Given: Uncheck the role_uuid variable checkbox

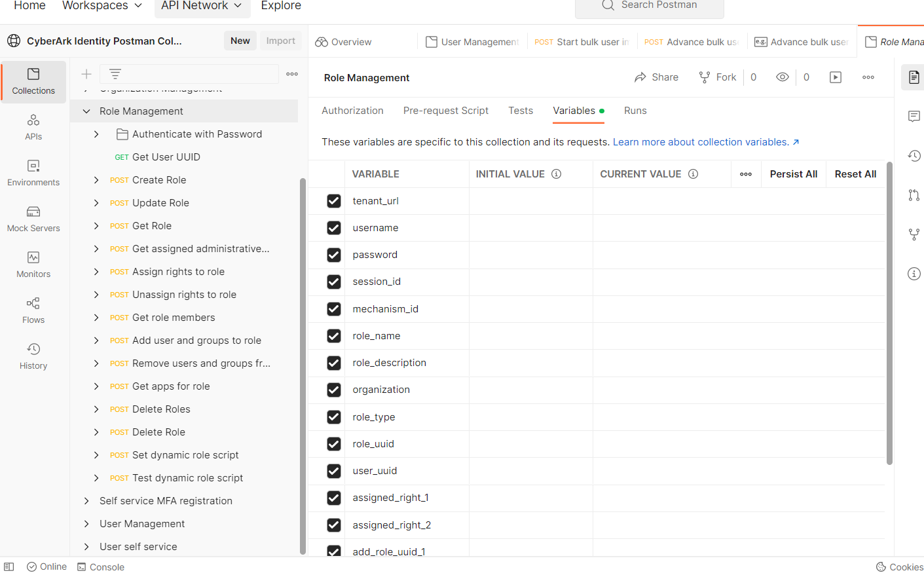Looking at the screenshot, I should point(334,444).
